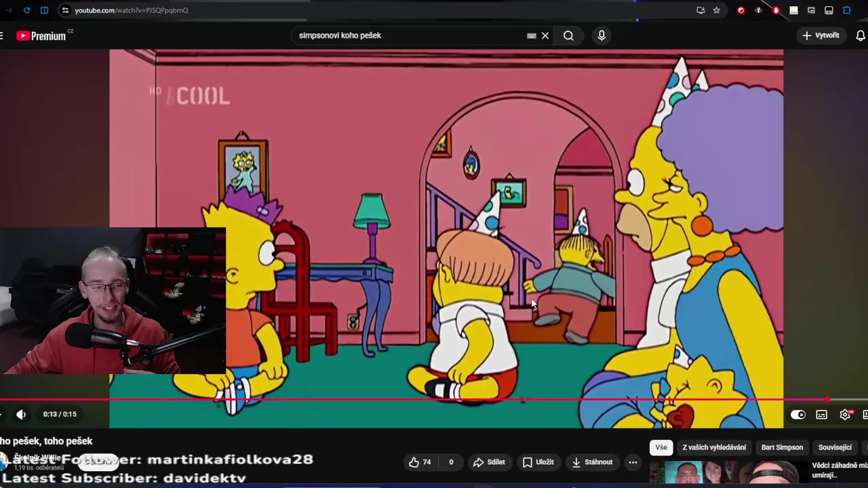The height and width of the screenshot is (488, 868).
Task: Click the install app icon in address bar
Action: tap(701, 10)
